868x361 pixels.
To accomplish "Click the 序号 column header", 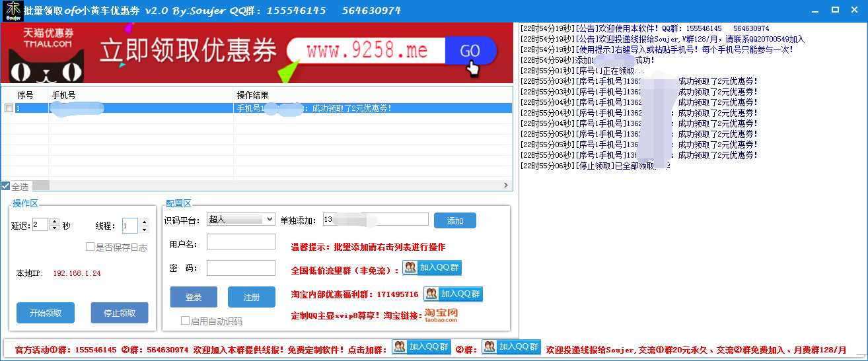I will (x=25, y=95).
